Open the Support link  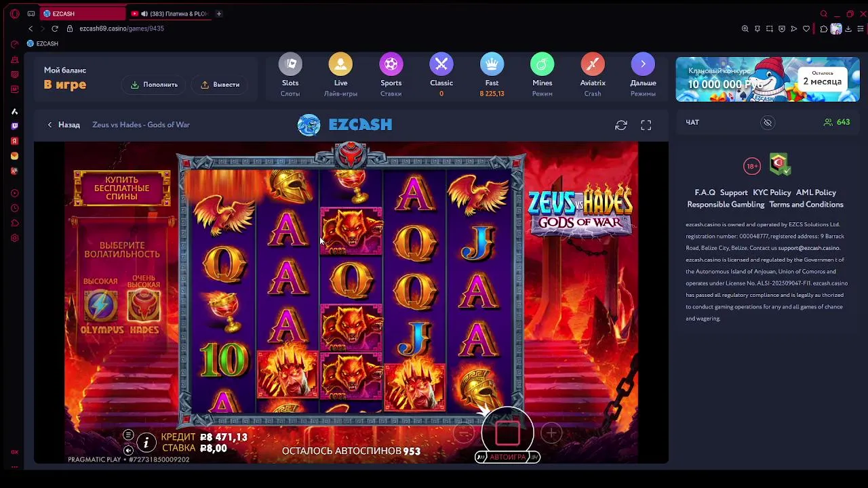(x=734, y=192)
